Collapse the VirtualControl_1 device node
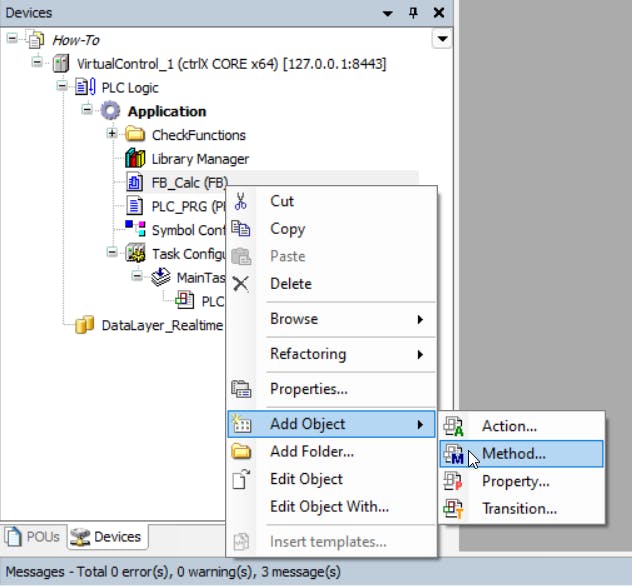Image resolution: width=632 pixels, height=586 pixels. (37, 63)
